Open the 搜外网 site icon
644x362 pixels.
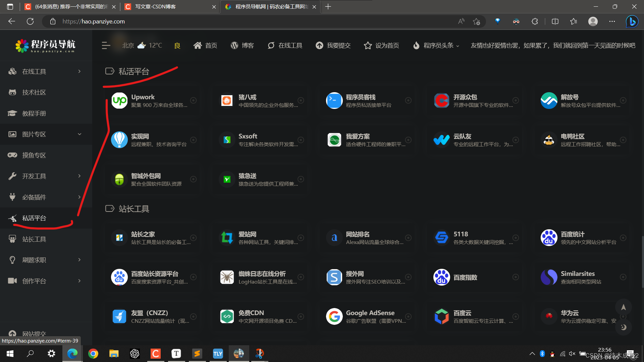click(334, 277)
